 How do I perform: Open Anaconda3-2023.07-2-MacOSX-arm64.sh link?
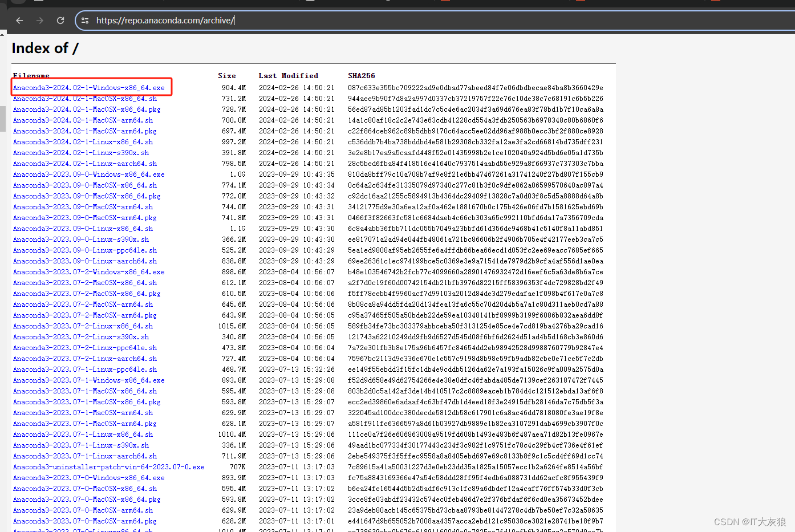[x=83, y=304]
